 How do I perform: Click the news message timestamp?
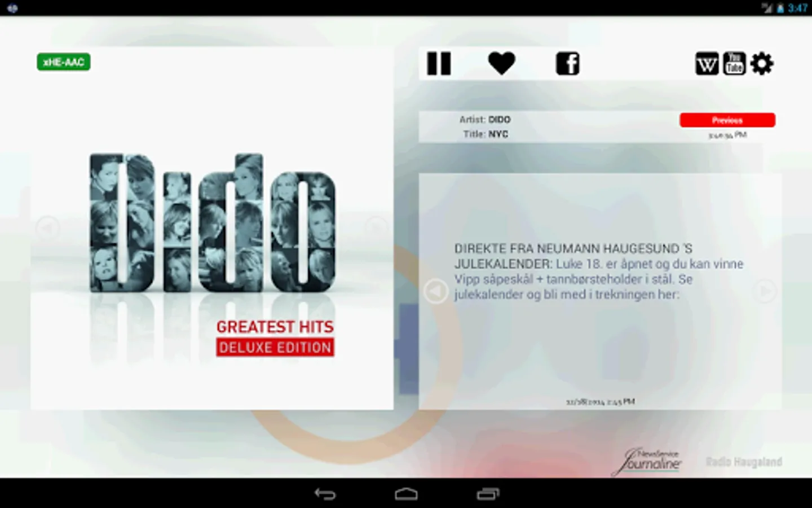tap(601, 402)
